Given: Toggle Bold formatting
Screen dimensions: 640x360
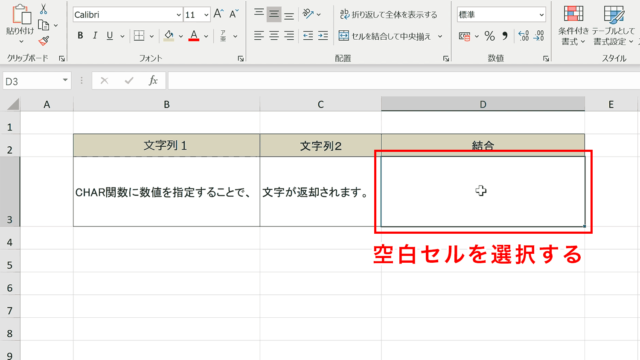Looking at the screenshot, I should [x=80, y=36].
